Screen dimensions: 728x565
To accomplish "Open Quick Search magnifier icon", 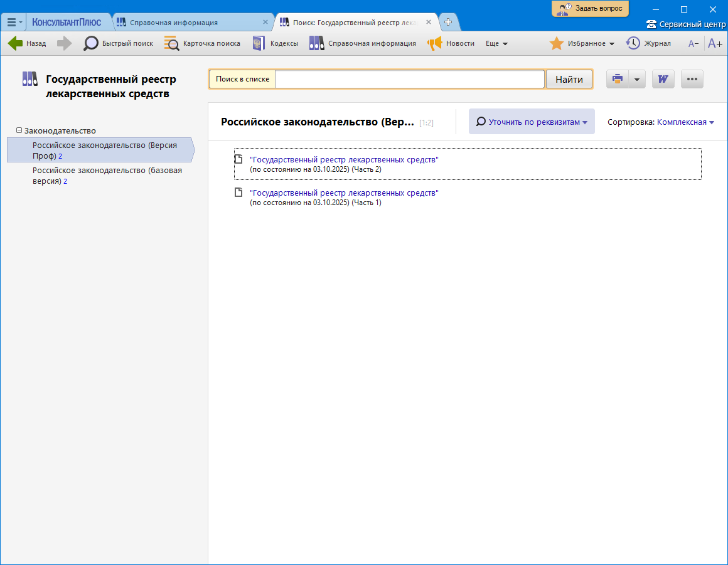I will (x=91, y=43).
